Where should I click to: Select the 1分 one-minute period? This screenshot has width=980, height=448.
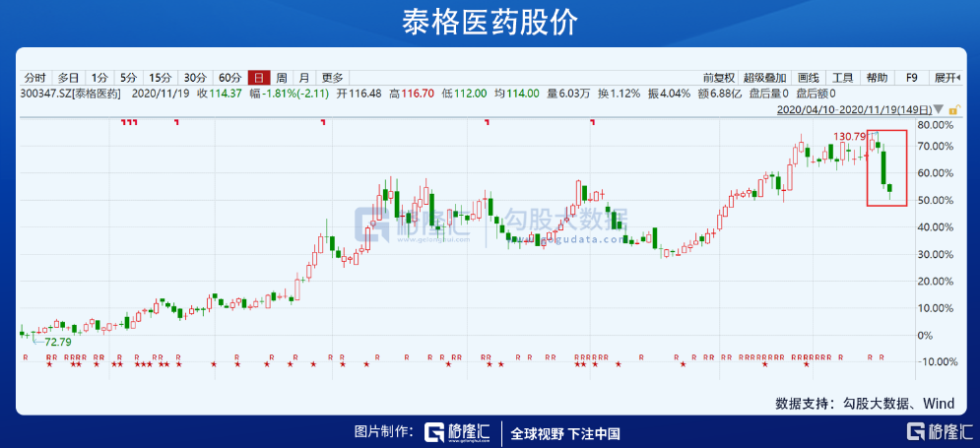(x=99, y=78)
